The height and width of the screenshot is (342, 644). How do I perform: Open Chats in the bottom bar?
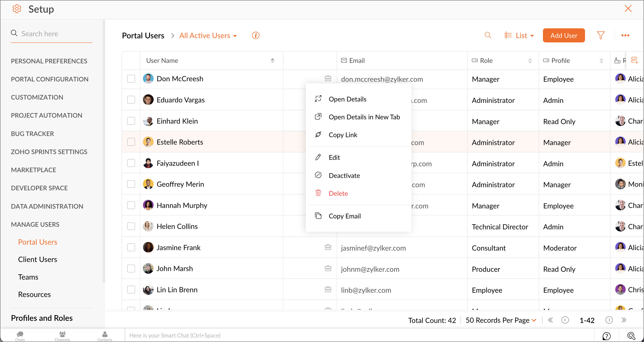[20, 336]
